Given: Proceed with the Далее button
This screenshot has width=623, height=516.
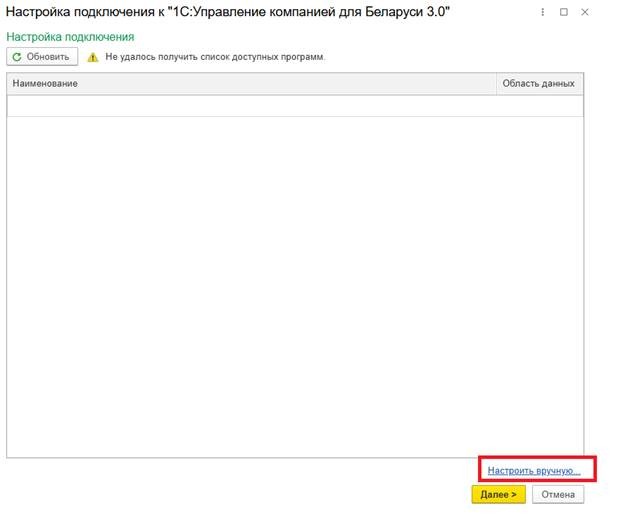Looking at the screenshot, I should pyautogui.click(x=499, y=495).
